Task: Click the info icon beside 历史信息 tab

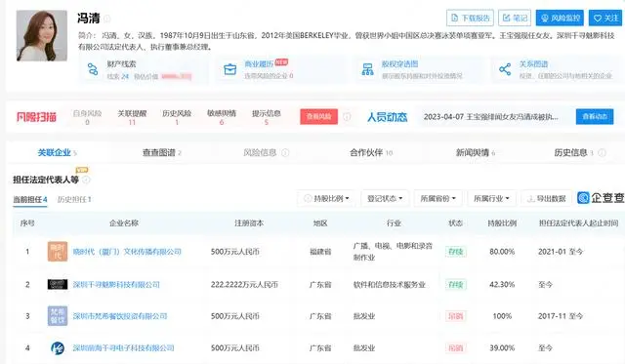Action: [603, 152]
